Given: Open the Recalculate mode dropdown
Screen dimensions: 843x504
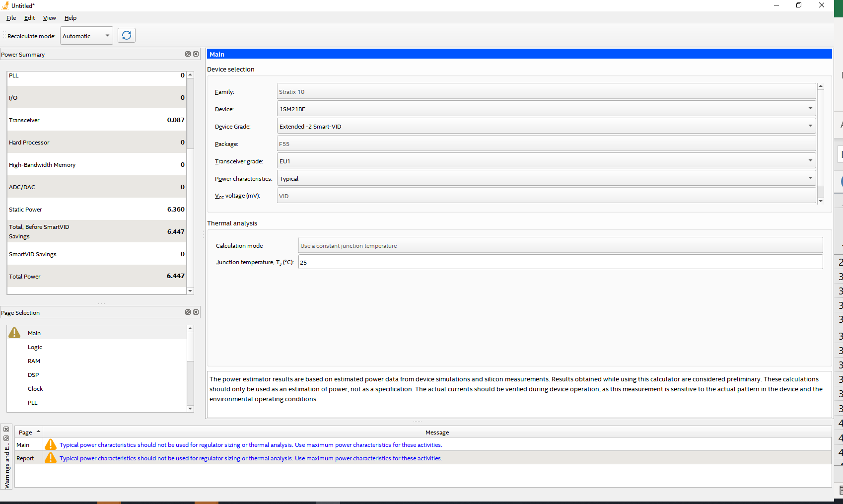Looking at the screenshot, I should pyautogui.click(x=87, y=36).
